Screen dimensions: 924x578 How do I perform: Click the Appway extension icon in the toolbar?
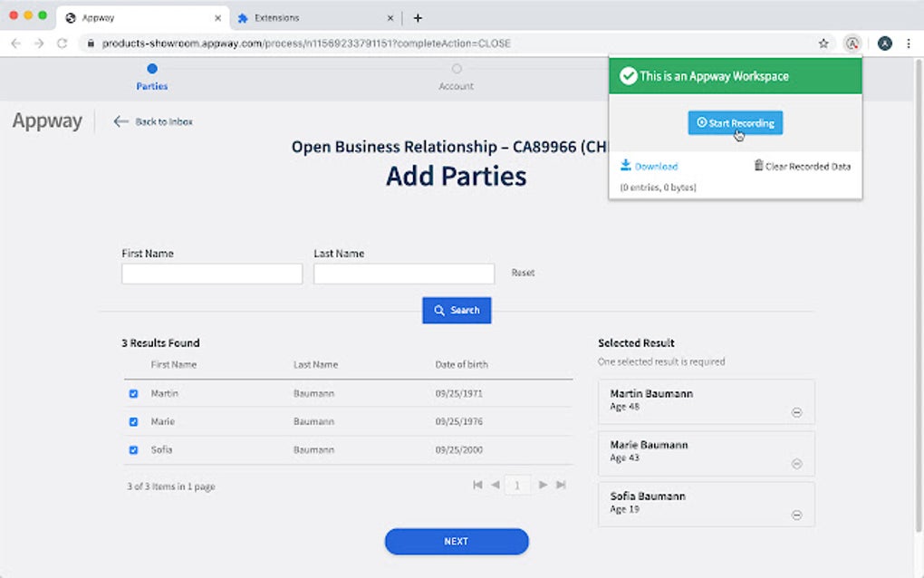pyautogui.click(x=852, y=43)
